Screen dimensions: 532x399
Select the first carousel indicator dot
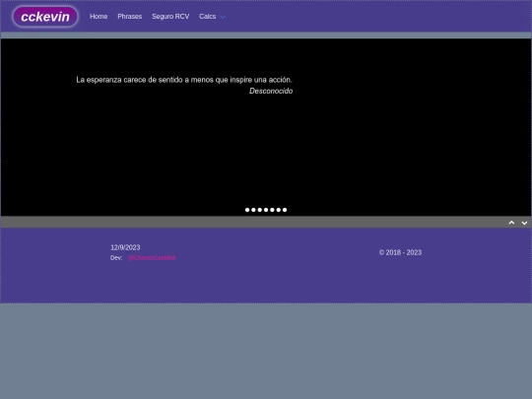coord(247,210)
